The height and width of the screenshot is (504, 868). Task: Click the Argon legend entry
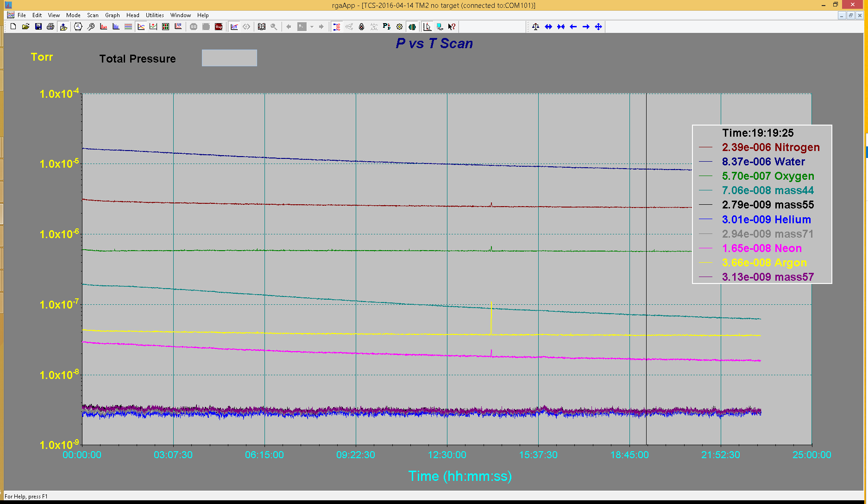tap(753, 263)
